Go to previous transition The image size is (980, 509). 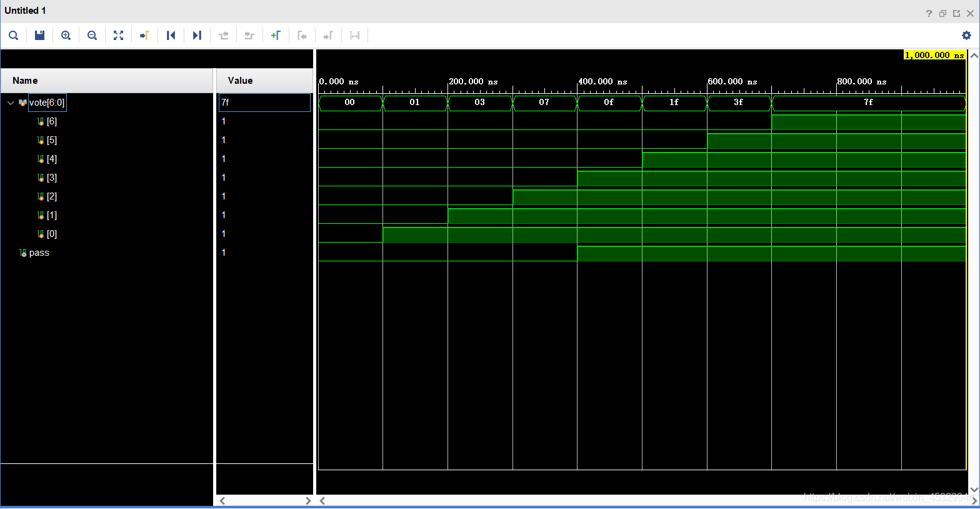pos(223,36)
